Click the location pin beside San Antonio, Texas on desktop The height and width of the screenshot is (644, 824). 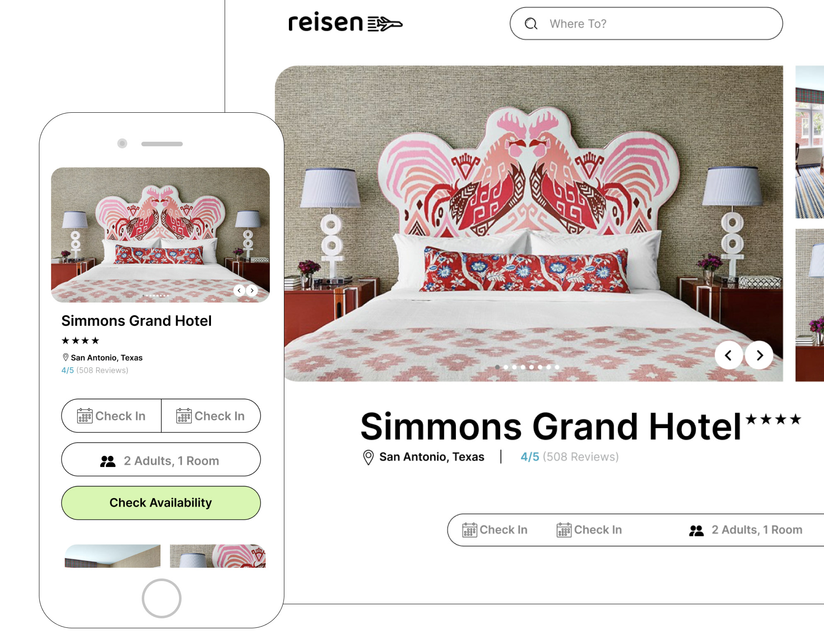(x=368, y=457)
